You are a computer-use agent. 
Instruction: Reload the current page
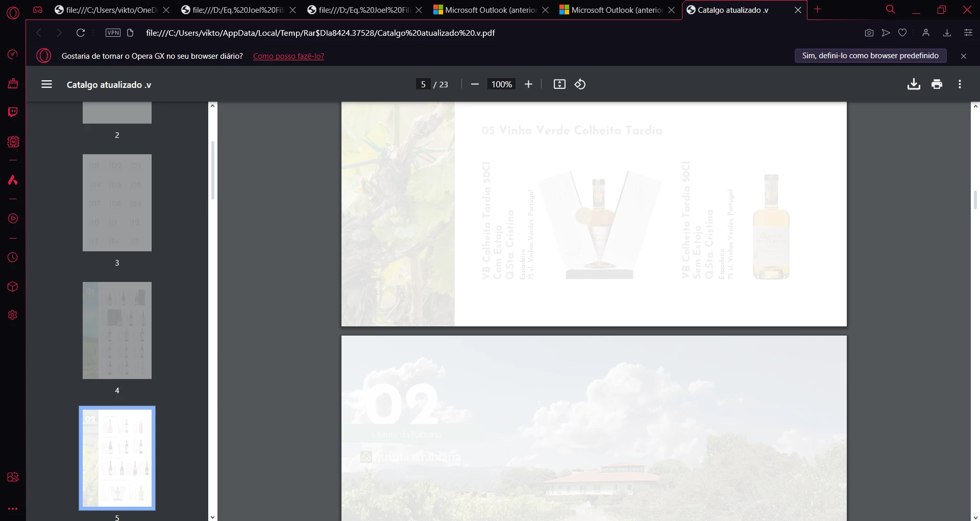pyautogui.click(x=80, y=33)
